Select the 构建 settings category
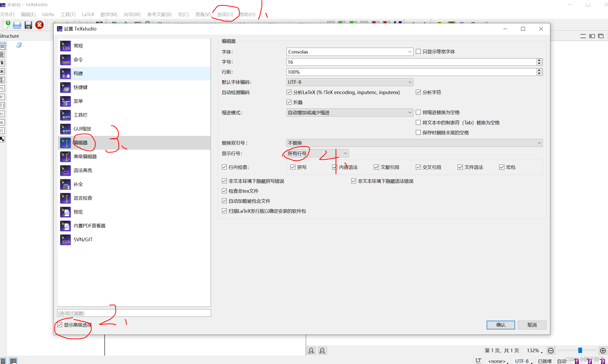Screen dimensions: 608x364 134,74
